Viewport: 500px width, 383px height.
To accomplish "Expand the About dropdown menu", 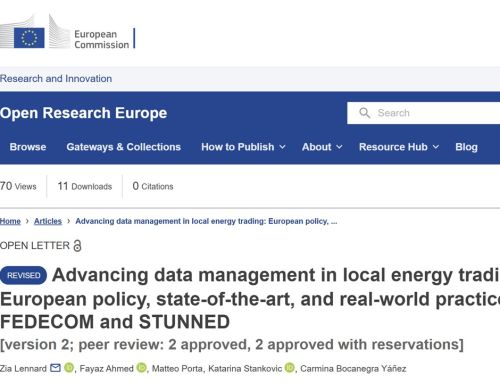I will [x=322, y=147].
